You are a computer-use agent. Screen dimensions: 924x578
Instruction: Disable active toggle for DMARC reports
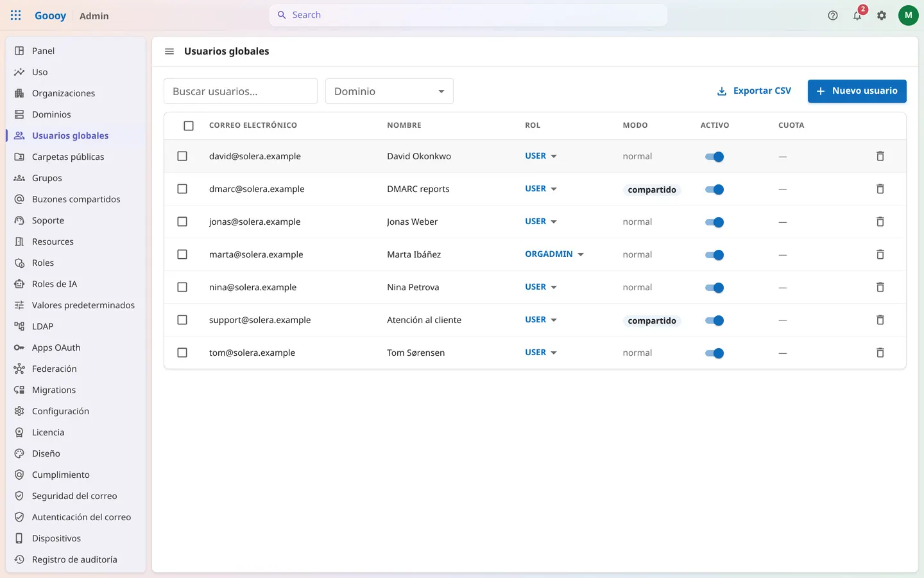(x=714, y=189)
